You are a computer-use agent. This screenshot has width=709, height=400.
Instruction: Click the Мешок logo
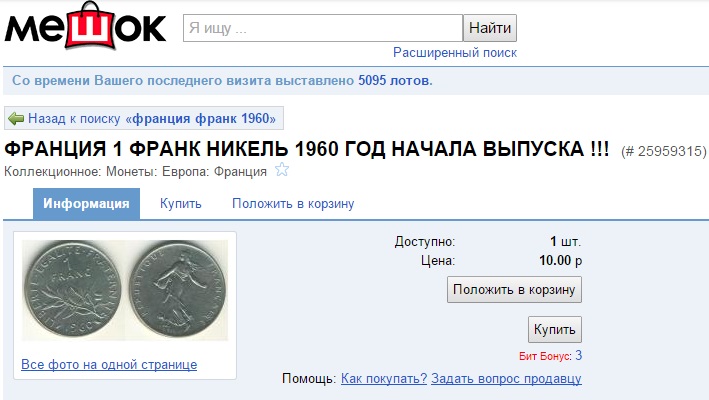85,25
